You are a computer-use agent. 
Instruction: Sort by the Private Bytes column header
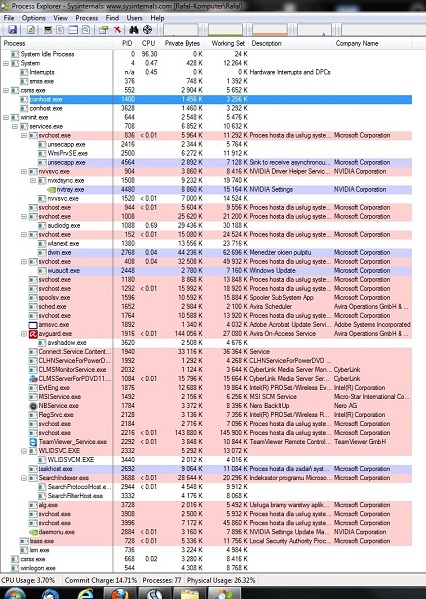pyautogui.click(x=182, y=44)
